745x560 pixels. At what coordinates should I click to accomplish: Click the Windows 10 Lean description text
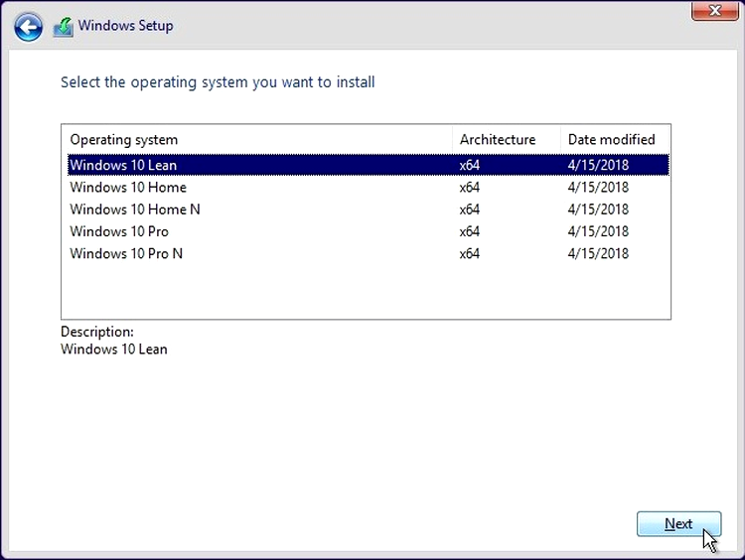[114, 350]
